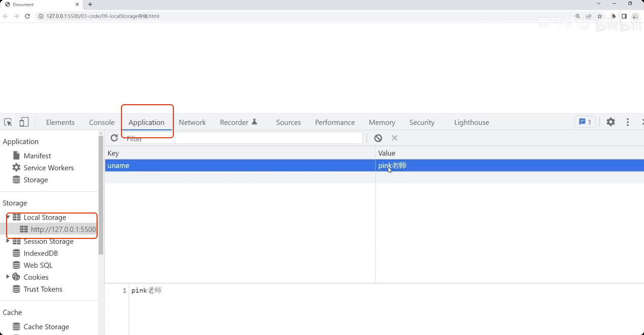Switch to the Elements tab
Viewport: 644px width, 335px height.
tap(60, 123)
